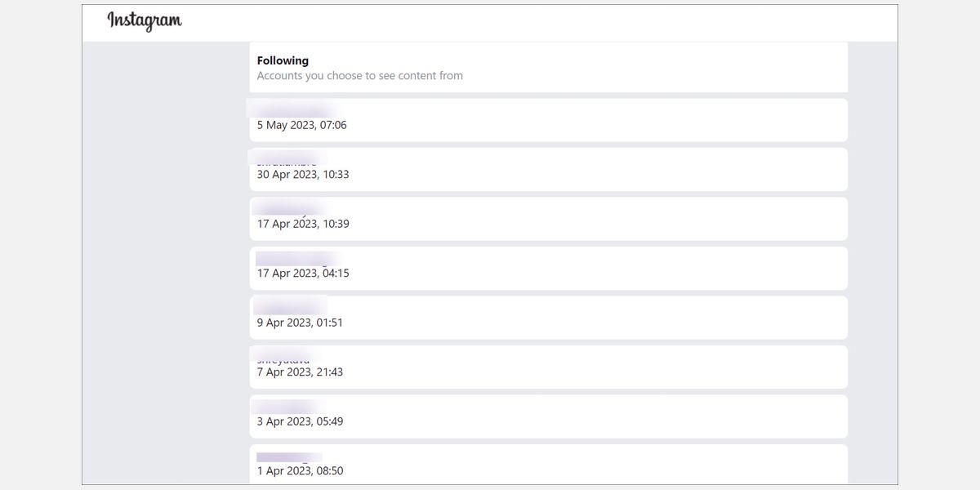Click the timestamp 9 Apr 2023, 01:51

(x=300, y=322)
